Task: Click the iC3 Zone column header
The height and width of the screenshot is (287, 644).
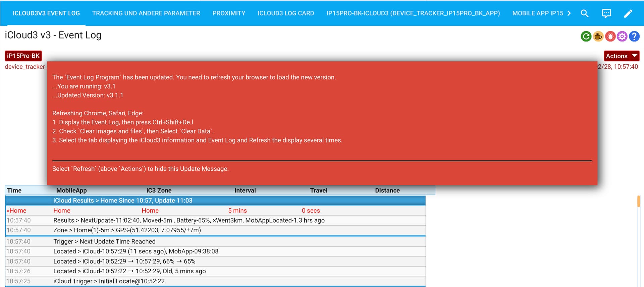Action: pyautogui.click(x=159, y=190)
